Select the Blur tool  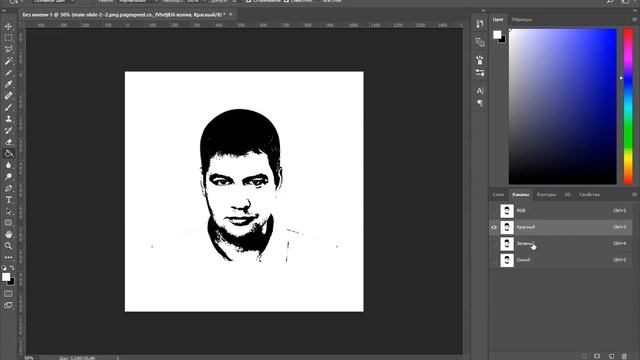8,165
